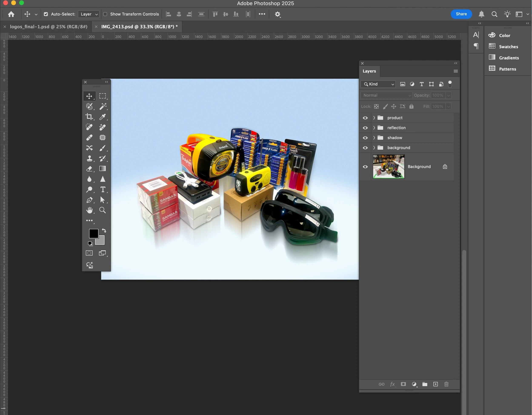This screenshot has height=415, width=532.
Task: Go to the Home screen
Action: pos(11,14)
